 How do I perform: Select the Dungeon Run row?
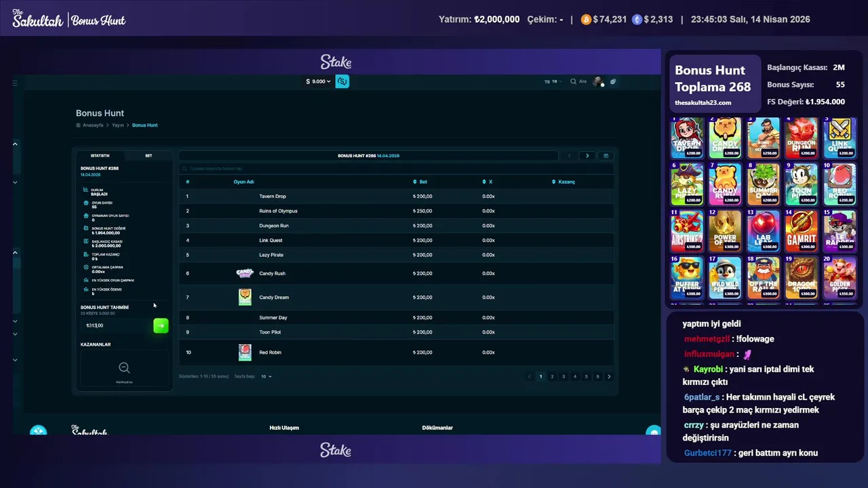396,226
